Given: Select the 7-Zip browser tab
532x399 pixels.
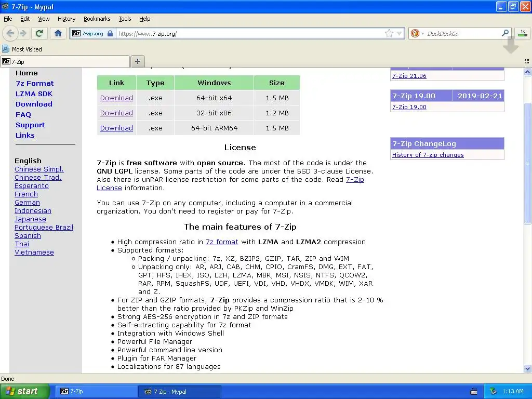Looking at the screenshot, I should click(x=65, y=62).
